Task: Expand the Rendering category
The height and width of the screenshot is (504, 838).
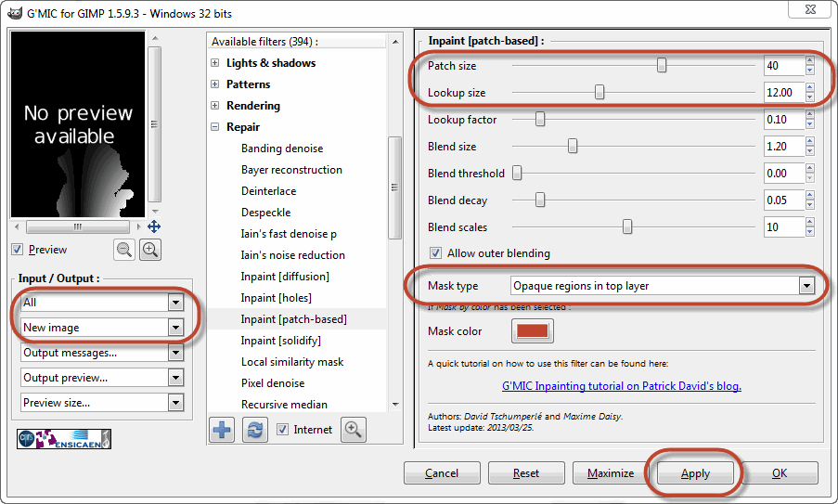Action: coord(215,105)
